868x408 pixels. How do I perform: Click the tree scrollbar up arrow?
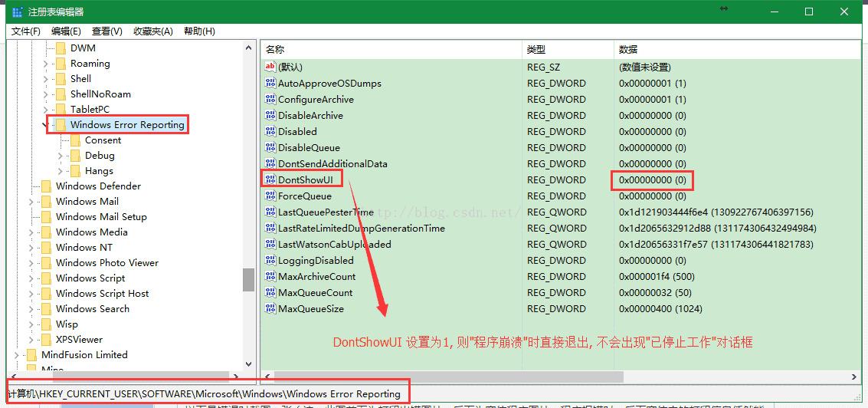pos(248,48)
